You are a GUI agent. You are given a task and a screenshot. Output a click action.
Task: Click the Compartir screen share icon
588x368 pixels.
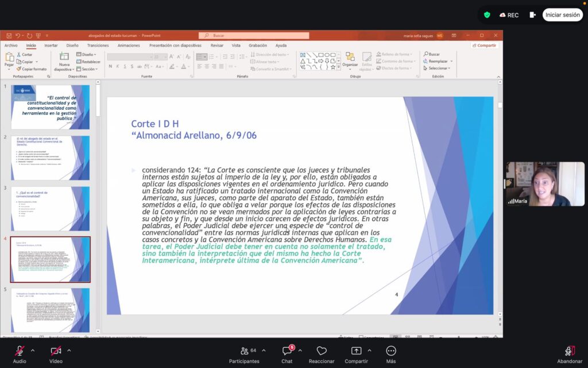[356, 351]
